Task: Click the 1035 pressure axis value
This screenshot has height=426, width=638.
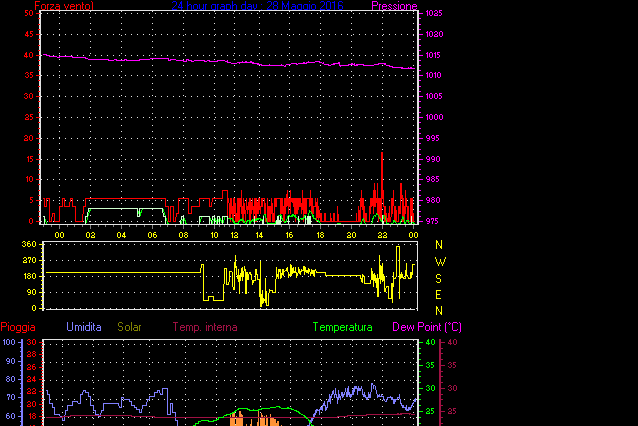Action: click(434, 13)
